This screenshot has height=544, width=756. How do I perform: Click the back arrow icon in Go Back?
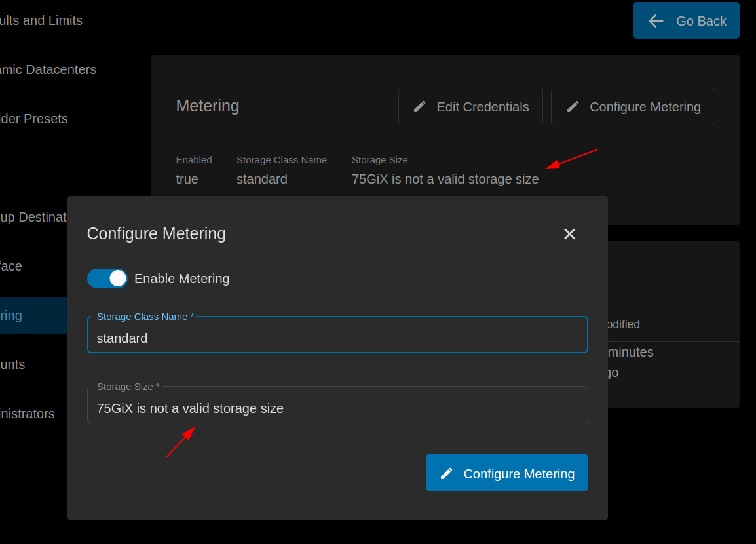(655, 20)
